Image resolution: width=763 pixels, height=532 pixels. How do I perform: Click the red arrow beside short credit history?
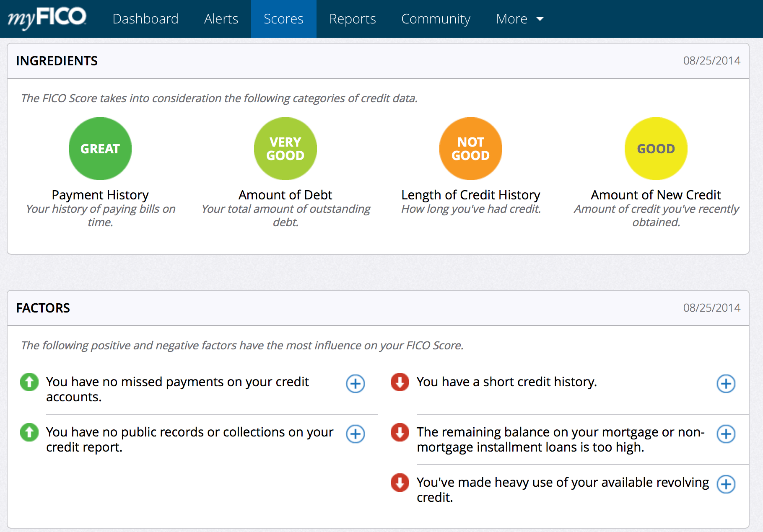pyautogui.click(x=400, y=382)
